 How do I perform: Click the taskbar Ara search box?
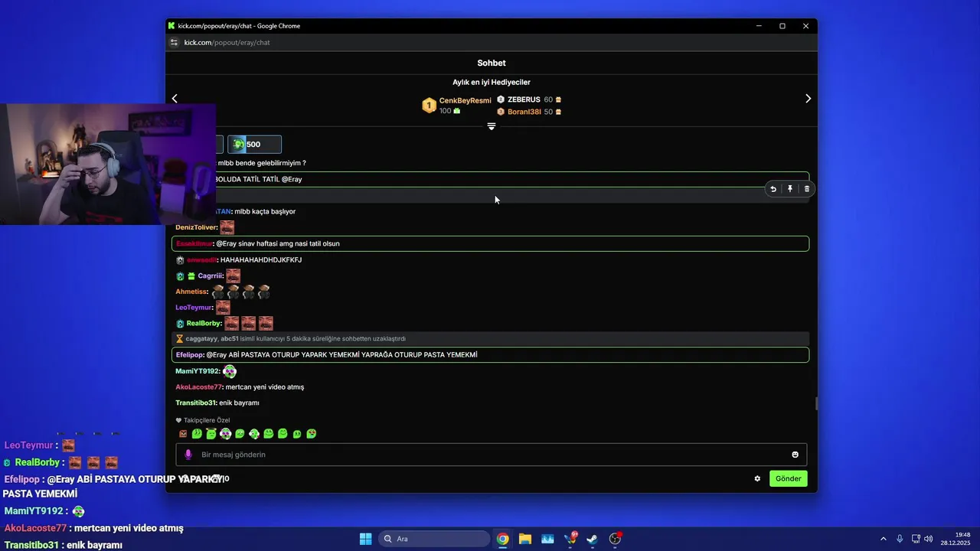(435, 539)
